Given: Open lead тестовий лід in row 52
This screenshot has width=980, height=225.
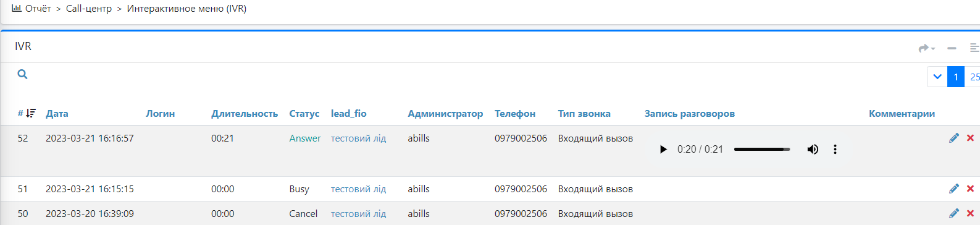Looking at the screenshot, I should click(358, 138).
